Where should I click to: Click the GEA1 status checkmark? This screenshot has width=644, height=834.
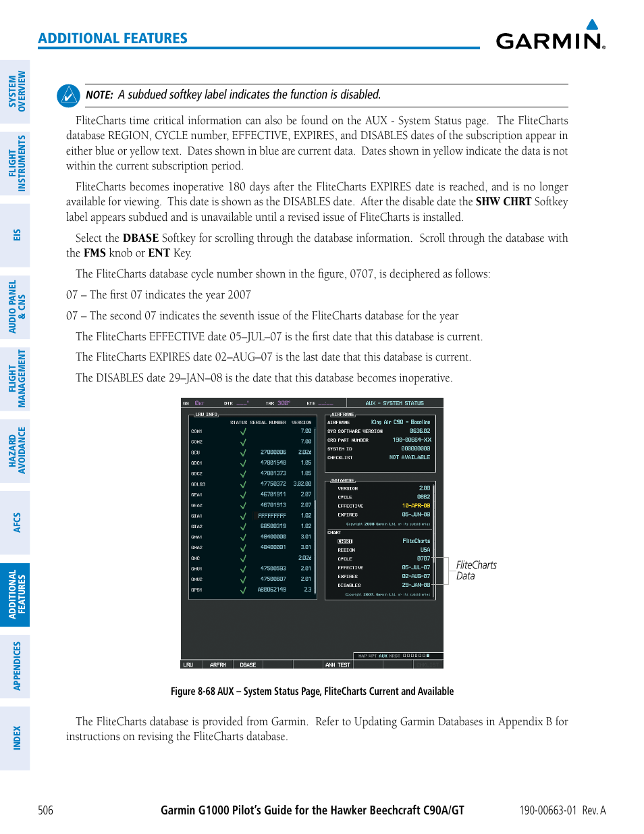(x=243, y=495)
